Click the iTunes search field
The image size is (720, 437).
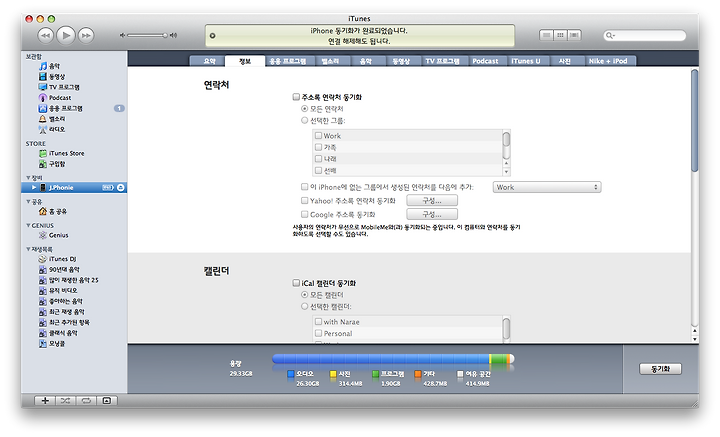click(645, 35)
